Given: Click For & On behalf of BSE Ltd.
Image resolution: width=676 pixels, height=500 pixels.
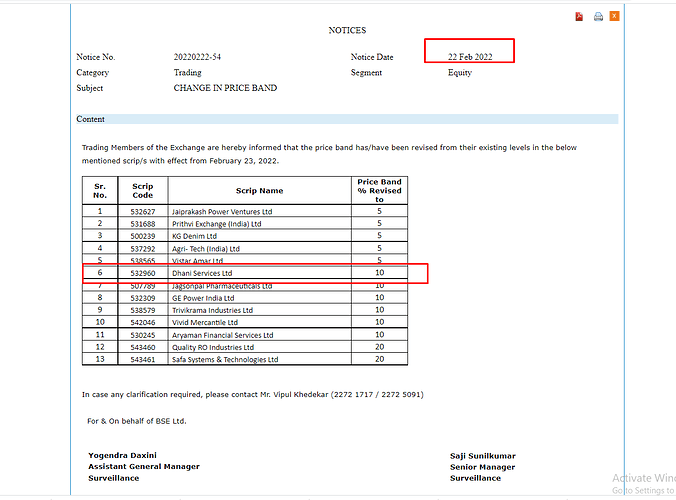Looking at the screenshot, I should point(137,421).
